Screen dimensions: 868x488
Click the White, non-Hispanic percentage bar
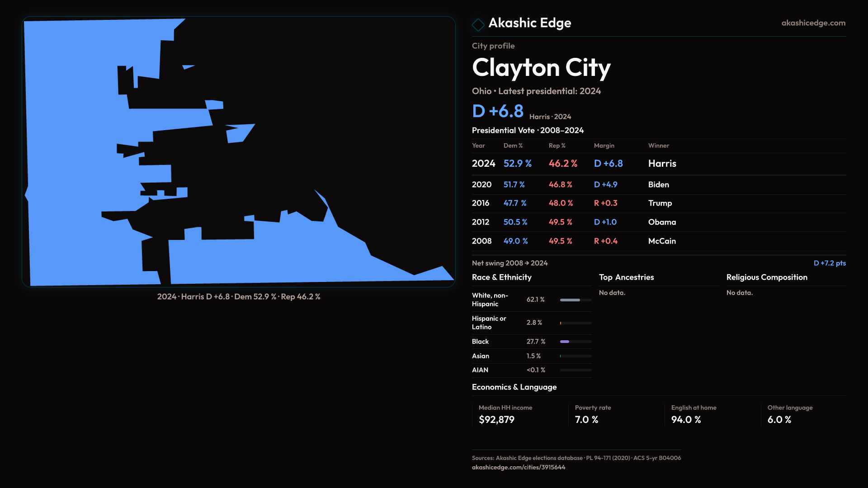[x=575, y=300]
